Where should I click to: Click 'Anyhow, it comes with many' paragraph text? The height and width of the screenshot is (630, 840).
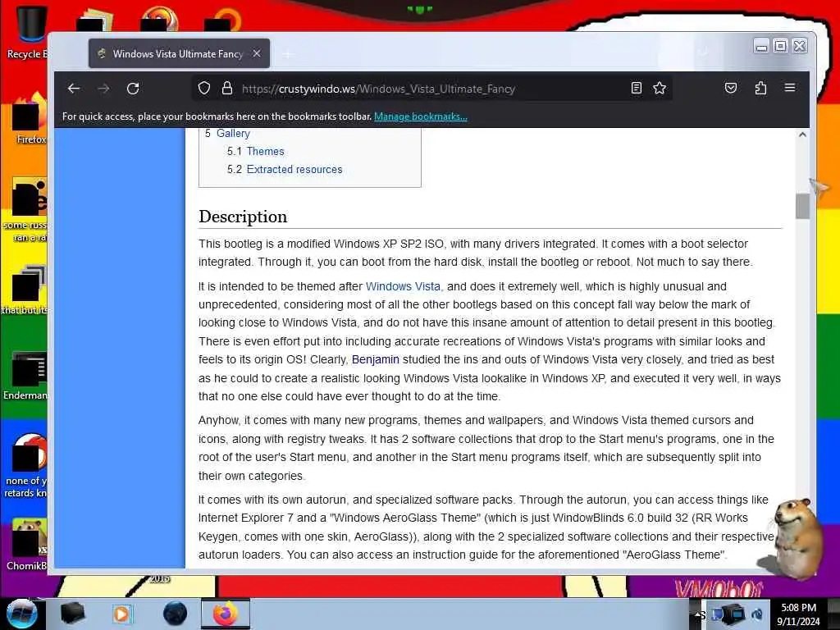486,448
